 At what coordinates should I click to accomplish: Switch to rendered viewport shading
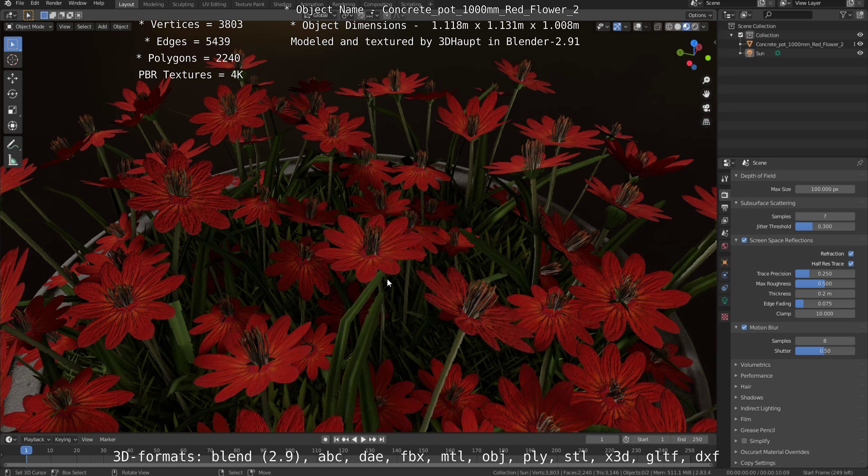(x=695, y=27)
